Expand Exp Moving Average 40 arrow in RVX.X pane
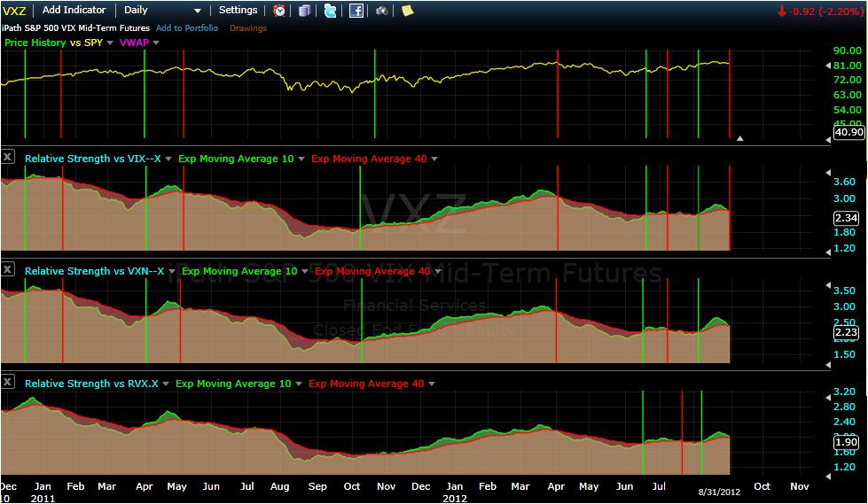 coord(432,384)
